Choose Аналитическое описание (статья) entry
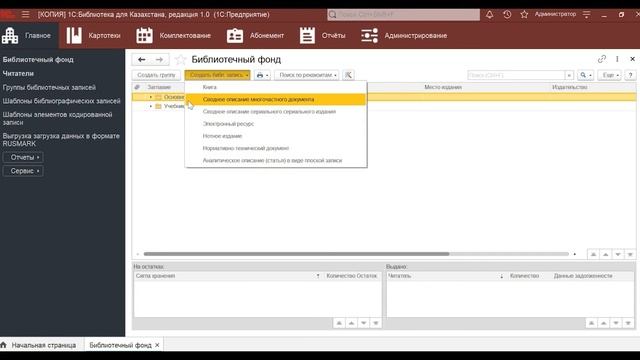640x360 pixels. (x=276, y=160)
